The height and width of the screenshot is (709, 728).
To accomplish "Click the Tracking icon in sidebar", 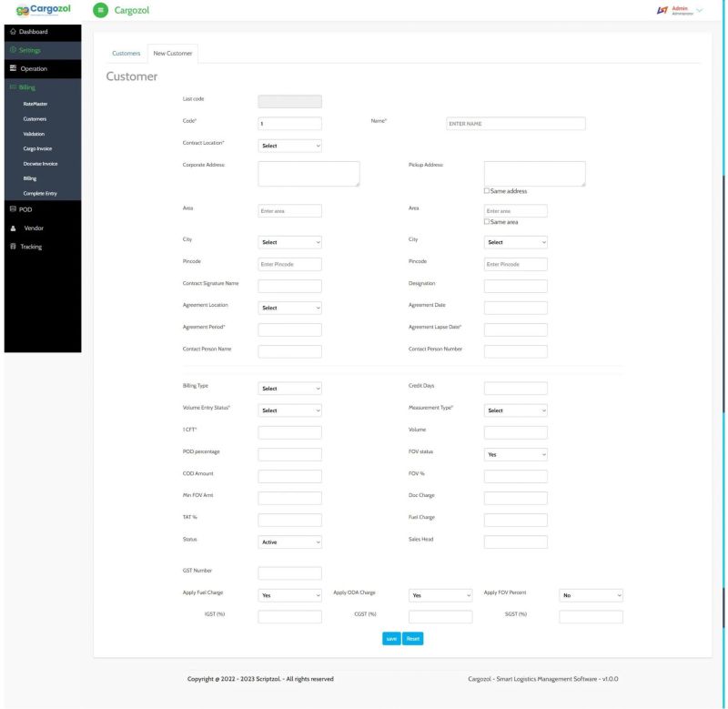I will pos(12,247).
